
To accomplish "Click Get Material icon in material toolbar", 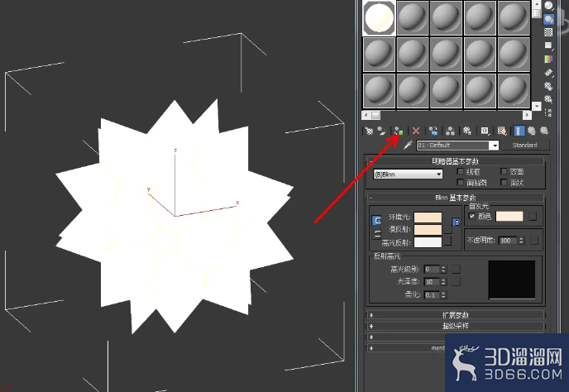I will pyautogui.click(x=369, y=131).
